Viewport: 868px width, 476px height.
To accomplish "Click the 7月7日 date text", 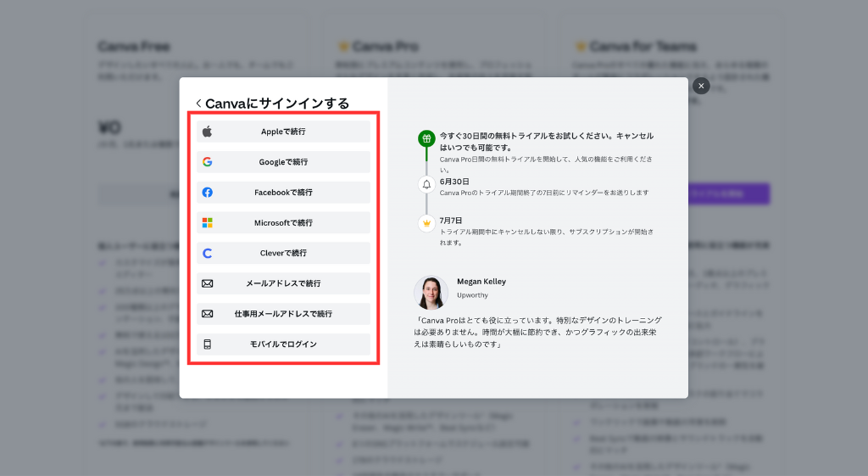I will [451, 221].
